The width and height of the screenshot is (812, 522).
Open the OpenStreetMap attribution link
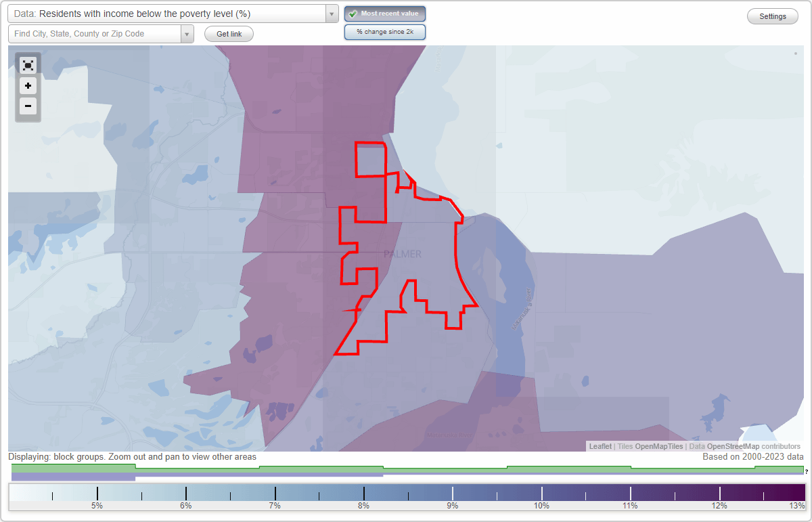click(733, 446)
